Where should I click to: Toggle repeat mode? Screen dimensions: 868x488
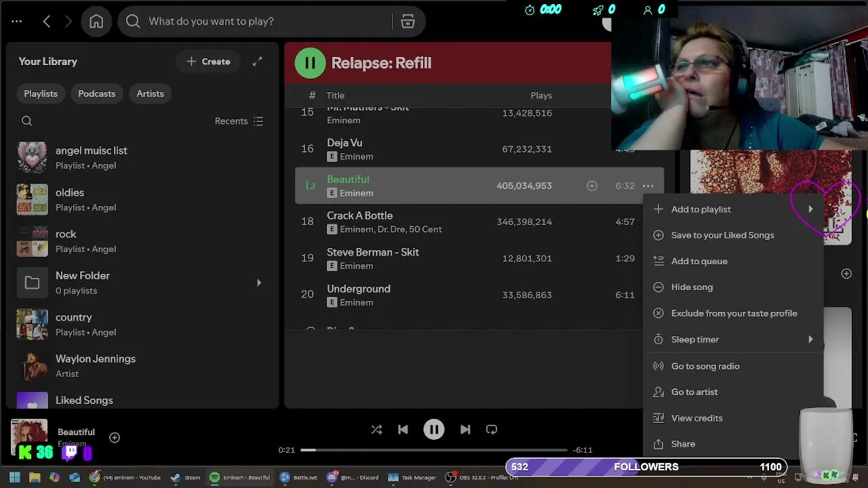click(492, 430)
